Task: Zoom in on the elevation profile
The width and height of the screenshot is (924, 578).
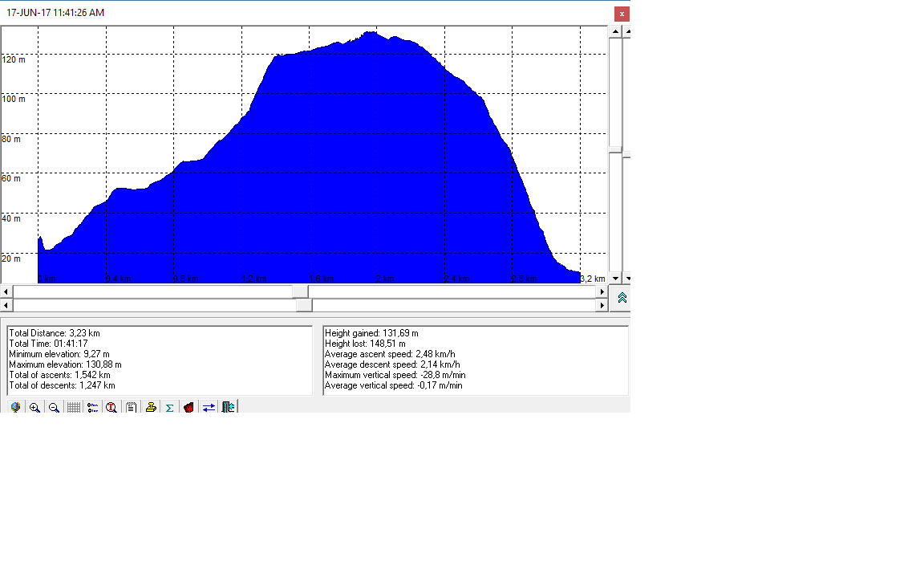Action: (34, 407)
